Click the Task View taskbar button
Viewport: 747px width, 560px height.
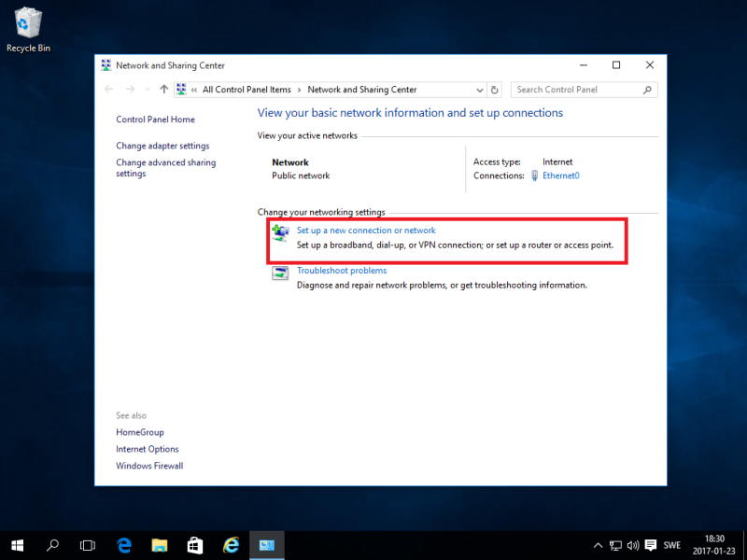[x=88, y=545]
